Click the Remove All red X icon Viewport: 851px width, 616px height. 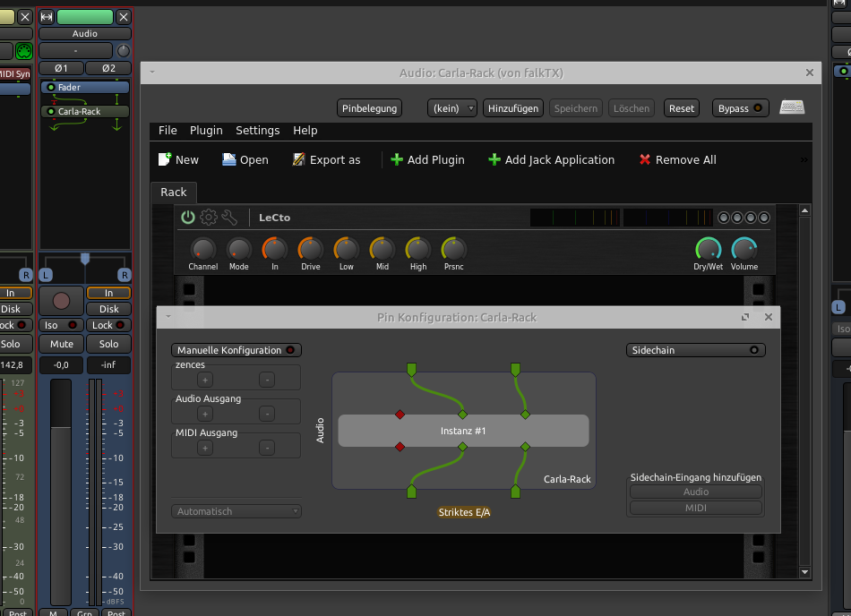(x=645, y=159)
